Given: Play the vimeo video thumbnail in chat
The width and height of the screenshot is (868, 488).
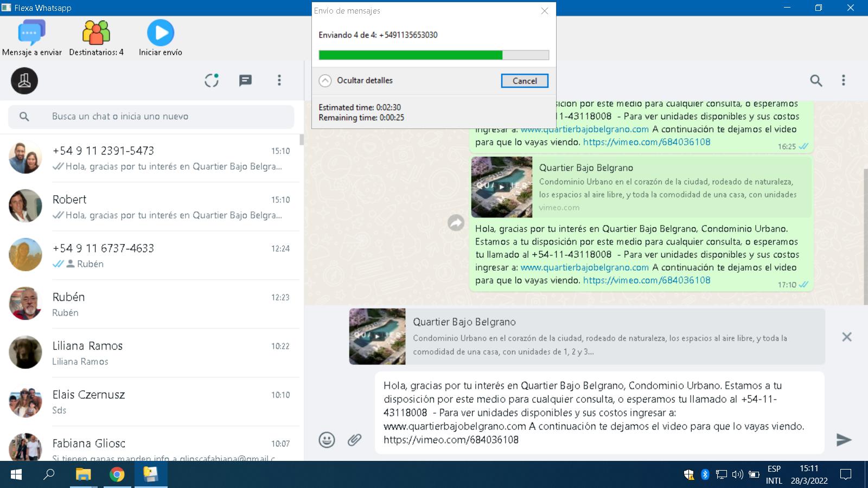Looking at the screenshot, I should (x=502, y=187).
